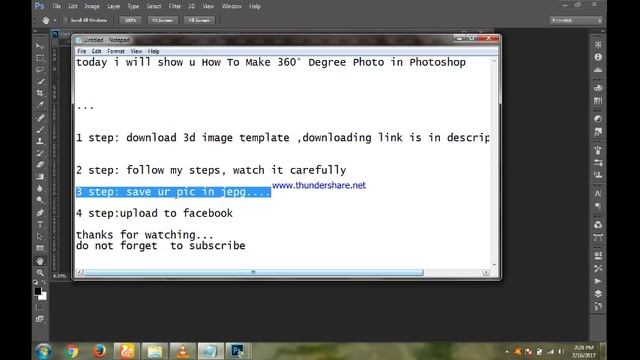Select the Move tool in Photoshop toolbar
Image resolution: width=640 pixels, height=360 pixels.
tap(40, 46)
